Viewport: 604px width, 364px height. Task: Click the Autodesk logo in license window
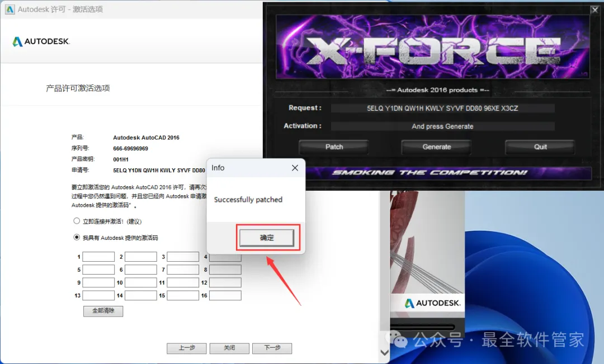(x=41, y=41)
